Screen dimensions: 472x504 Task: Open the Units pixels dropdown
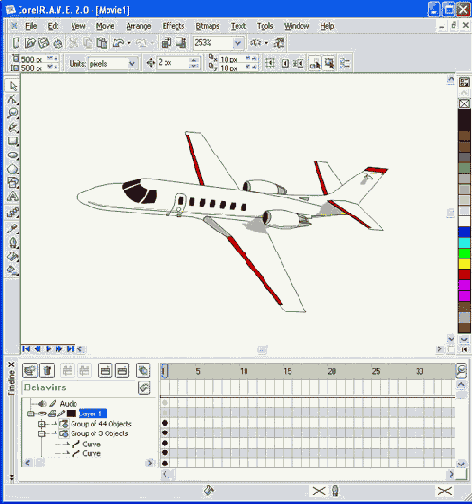click(x=132, y=63)
